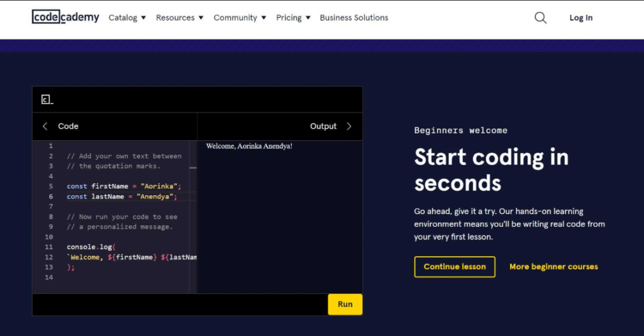This screenshot has width=644, height=336.
Task: Click the Beginners welcome label
Action: (461, 131)
